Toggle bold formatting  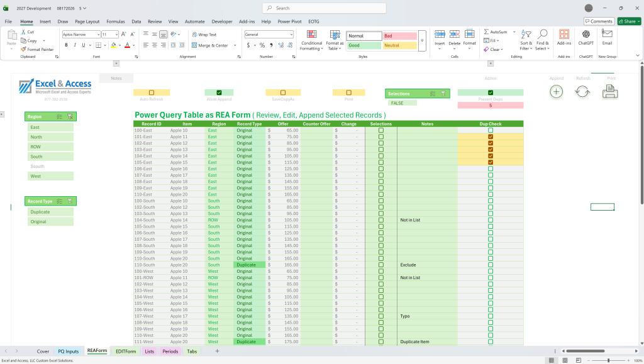tap(66, 45)
